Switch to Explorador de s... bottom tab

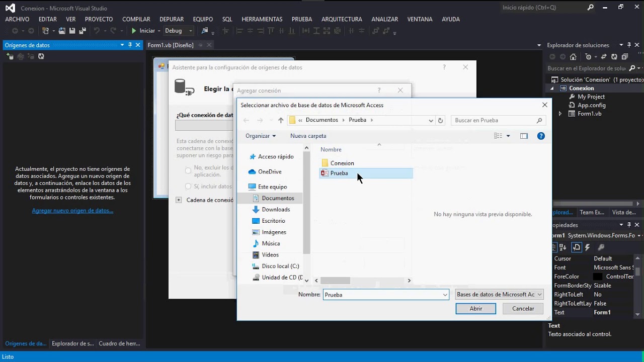coord(73,343)
